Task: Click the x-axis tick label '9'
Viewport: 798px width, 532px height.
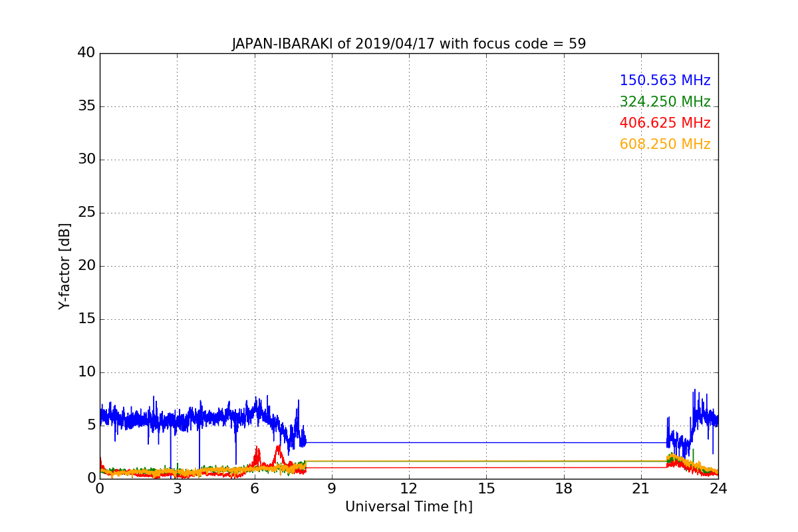Action: point(332,488)
